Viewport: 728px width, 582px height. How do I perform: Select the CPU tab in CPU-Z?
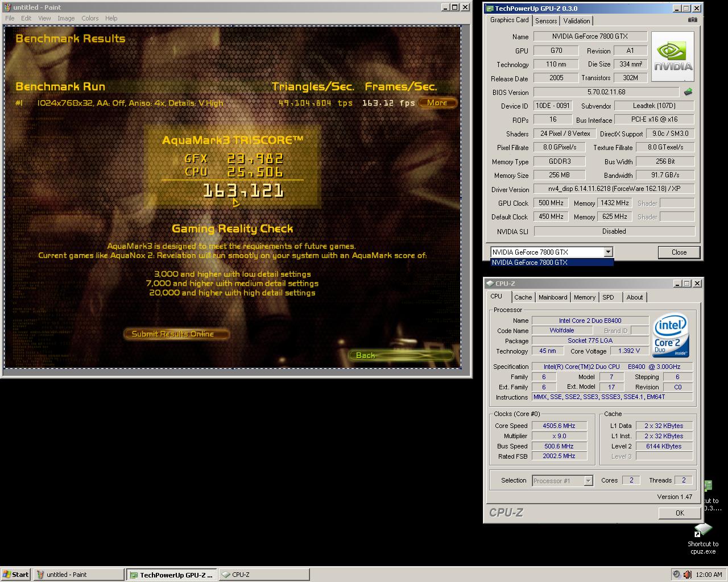497,296
